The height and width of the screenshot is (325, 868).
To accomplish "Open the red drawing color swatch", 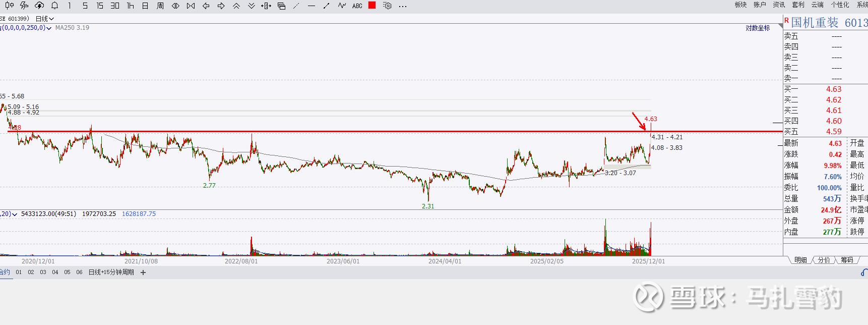I will pos(372,5).
